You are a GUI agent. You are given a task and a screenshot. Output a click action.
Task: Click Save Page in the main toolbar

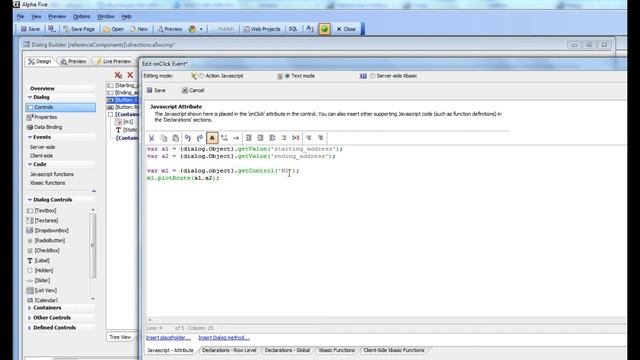coord(79,29)
